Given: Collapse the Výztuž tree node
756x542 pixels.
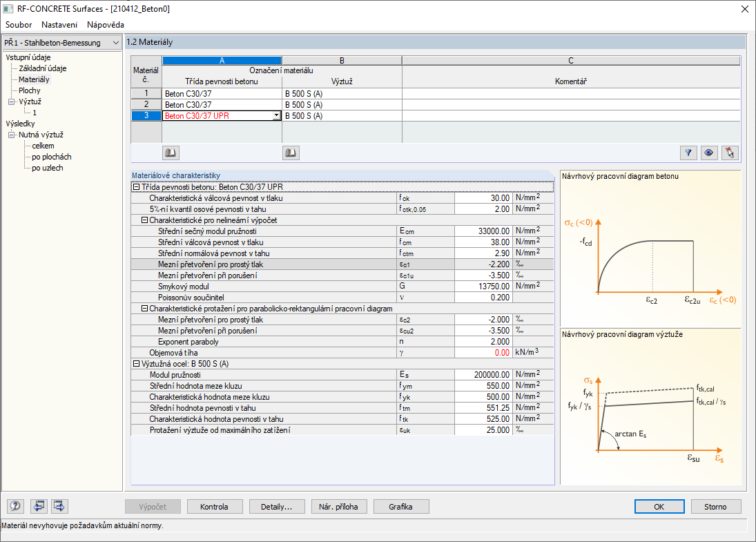Looking at the screenshot, I should point(12,101).
